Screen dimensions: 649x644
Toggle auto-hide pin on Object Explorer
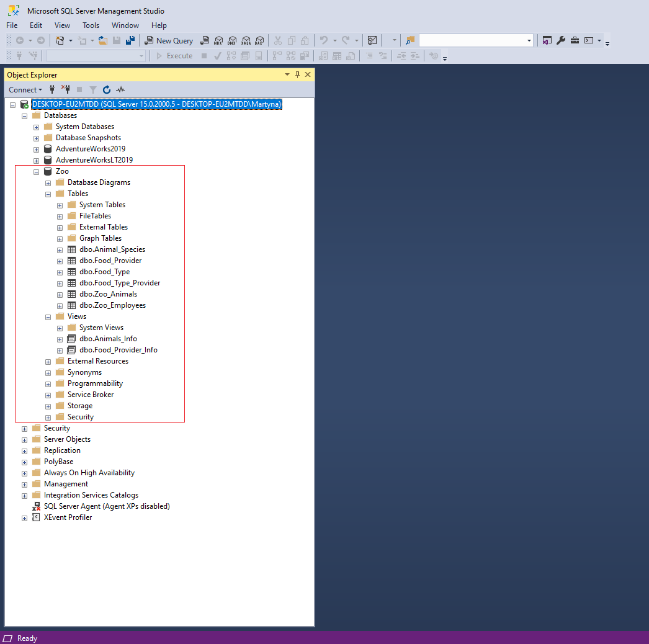[297, 74]
